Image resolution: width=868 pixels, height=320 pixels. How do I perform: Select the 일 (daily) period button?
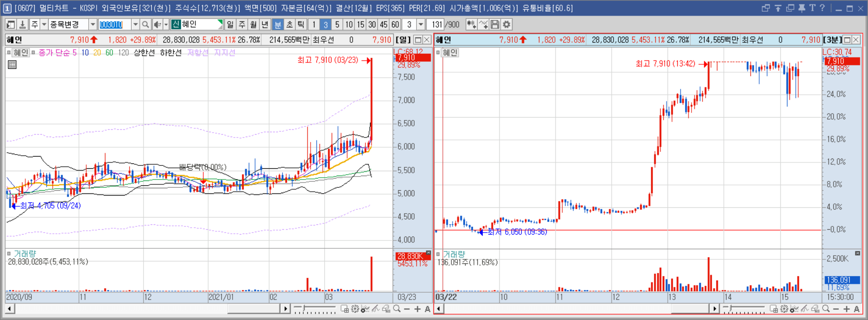[230, 24]
